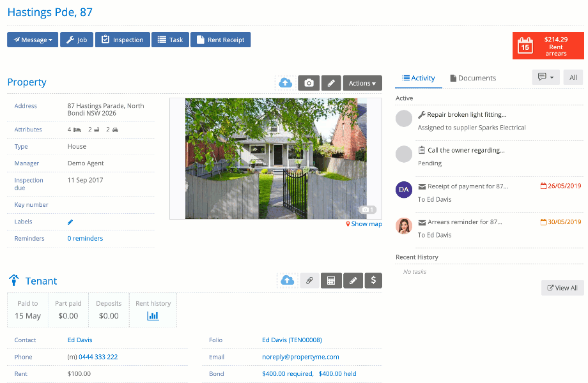
Task: Switch to the Documents tab
Action: (x=473, y=78)
